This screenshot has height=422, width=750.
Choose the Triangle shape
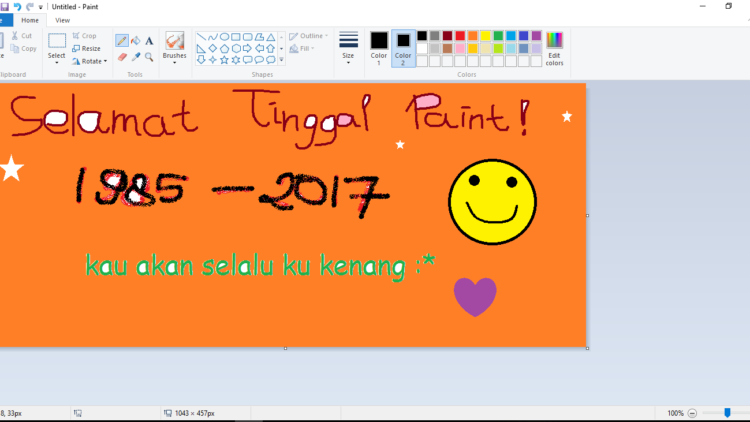coord(271,37)
